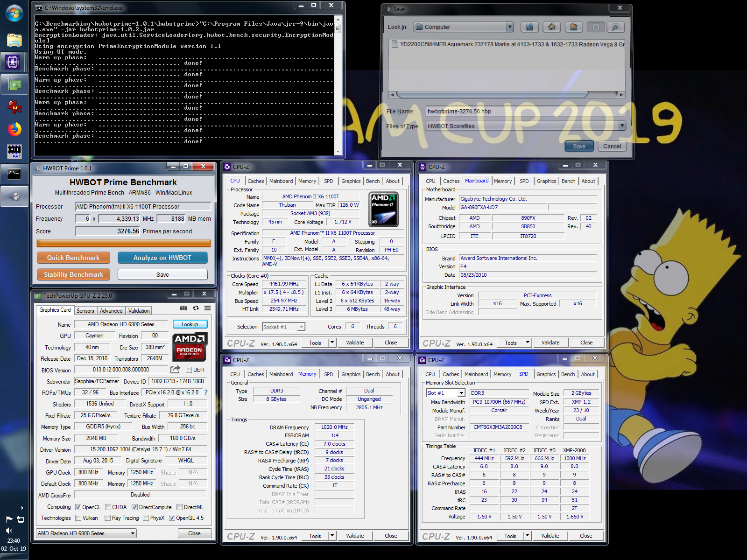Switch to command prompt via taskbar icon
The height and width of the screenshot is (560, 747).
click(x=14, y=174)
